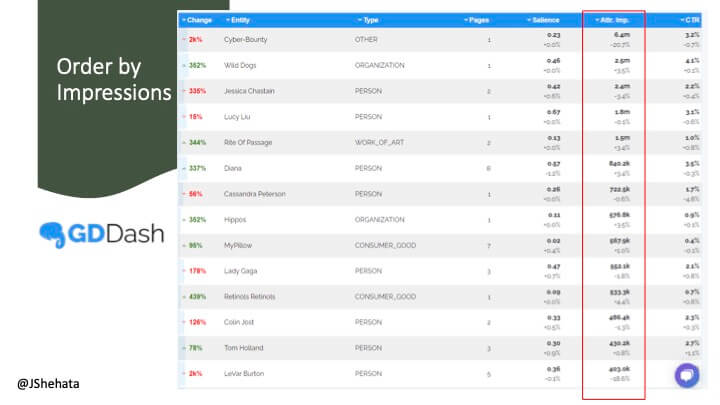
Task: Click the 3.5% CTR value for Diana
Action: click(692, 163)
